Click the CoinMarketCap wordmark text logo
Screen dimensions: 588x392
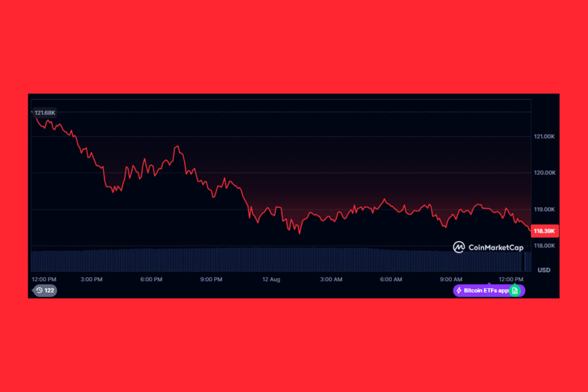pyautogui.click(x=496, y=247)
